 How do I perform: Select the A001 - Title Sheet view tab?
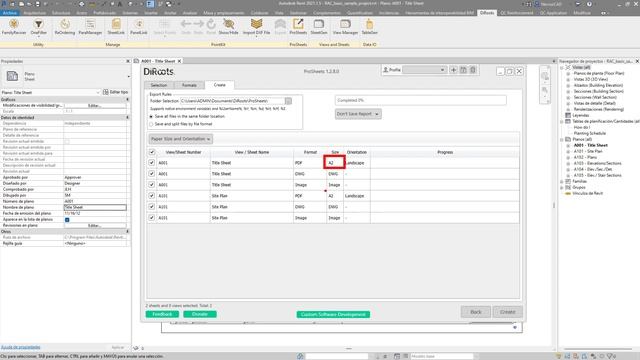point(158,61)
